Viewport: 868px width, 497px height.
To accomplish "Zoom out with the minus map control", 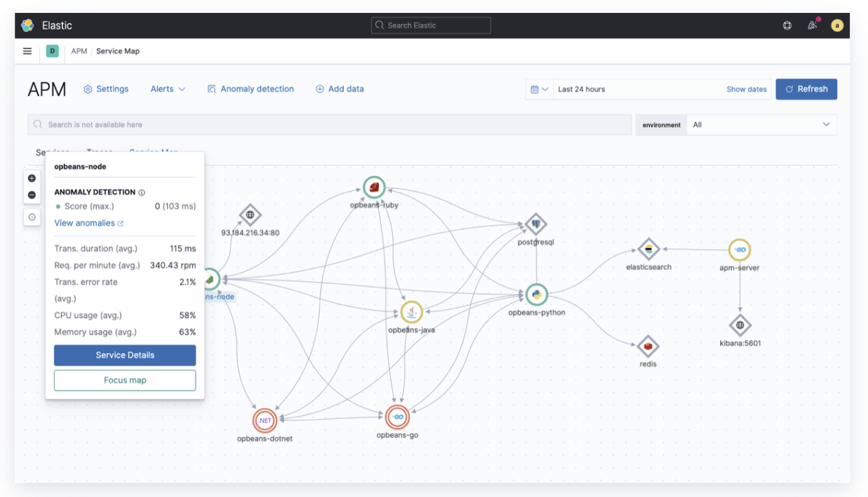I will point(32,195).
